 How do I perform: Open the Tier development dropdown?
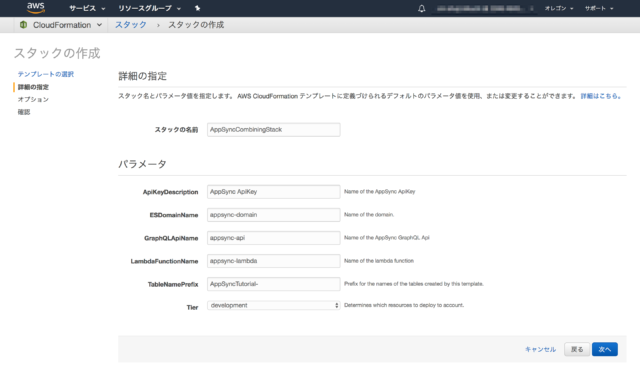point(273,305)
